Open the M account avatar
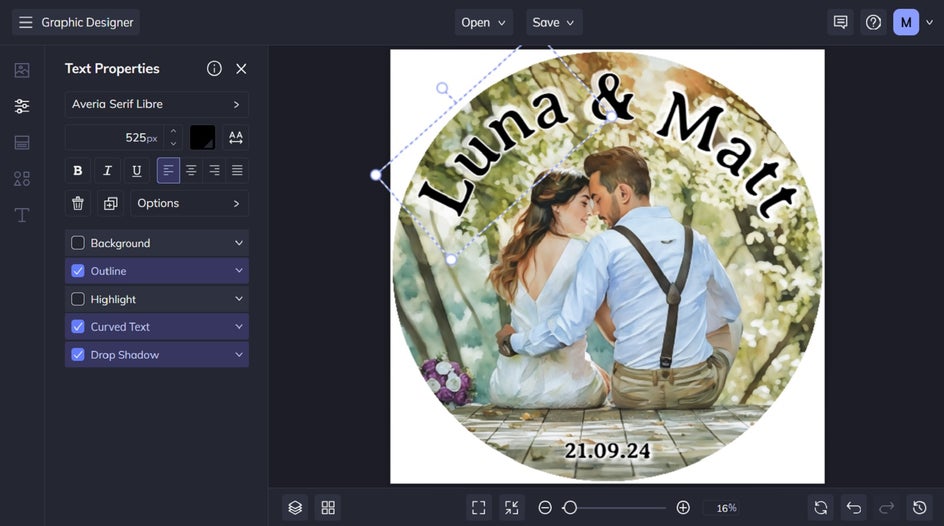The height and width of the screenshot is (526, 944). [x=906, y=22]
